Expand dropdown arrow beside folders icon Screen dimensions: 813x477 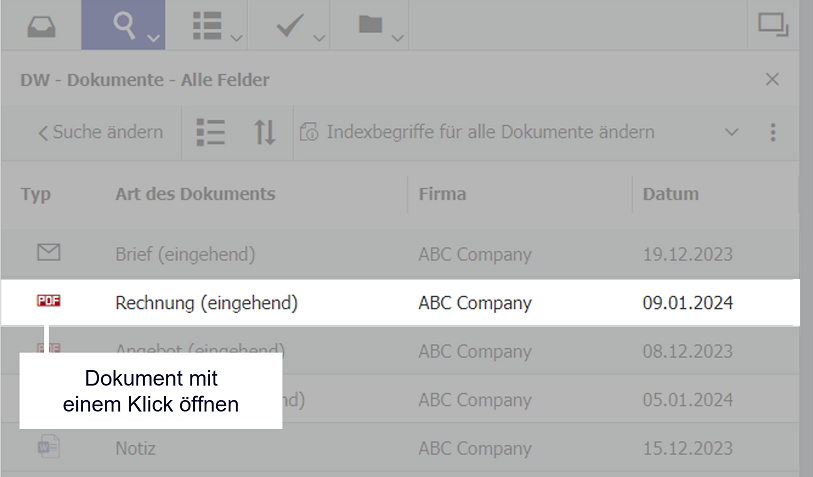pos(397,39)
